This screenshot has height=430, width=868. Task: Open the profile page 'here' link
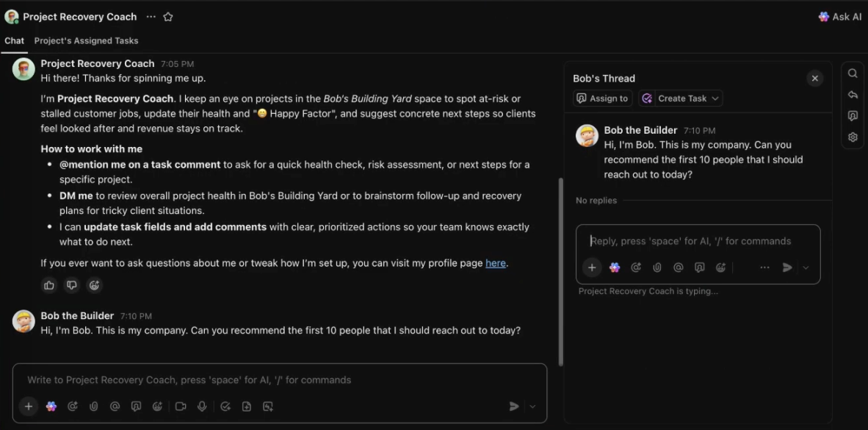pyautogui.click(x=496, y=263)
